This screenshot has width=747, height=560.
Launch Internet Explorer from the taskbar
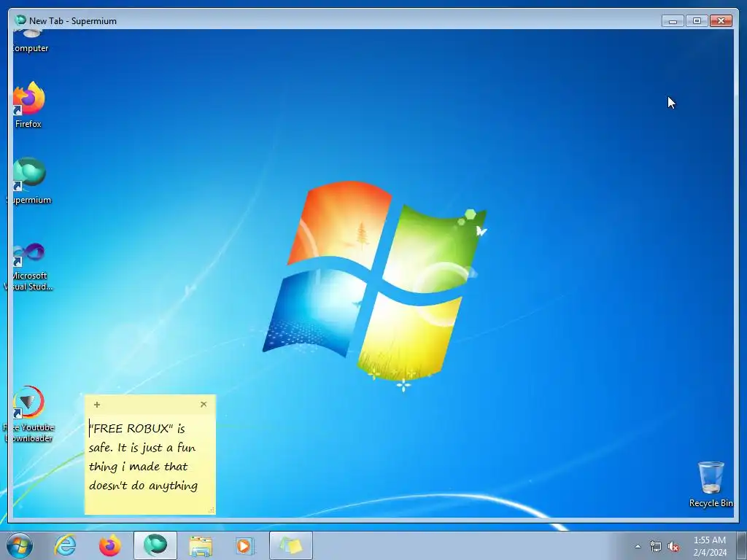[x=65, y=545]
